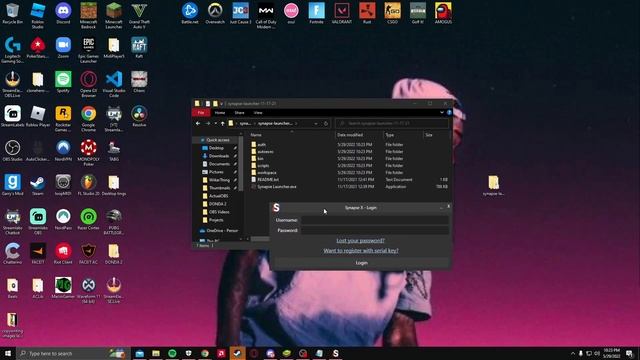The height and width of the screenshot is (360, 640).
Task: Refresh the Explorer folder view
Action: (x=326, y=123)
